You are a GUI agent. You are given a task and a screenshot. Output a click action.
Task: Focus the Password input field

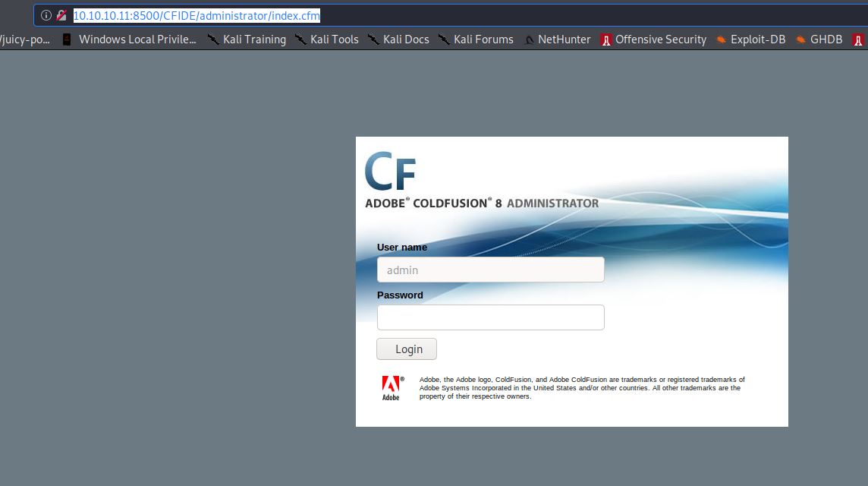(x=490, y=317)
